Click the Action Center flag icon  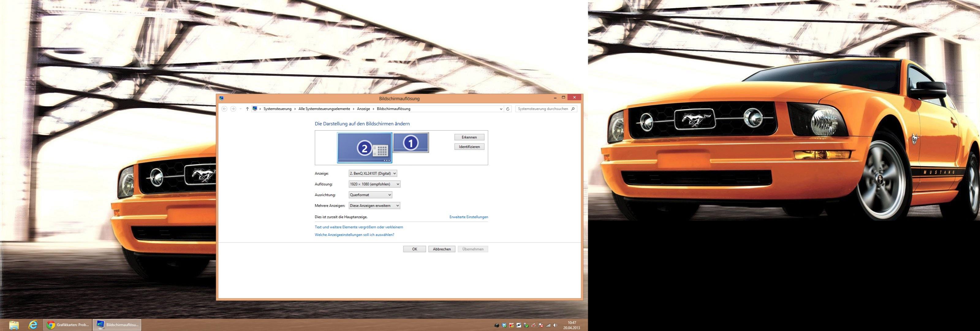(541, 325)
